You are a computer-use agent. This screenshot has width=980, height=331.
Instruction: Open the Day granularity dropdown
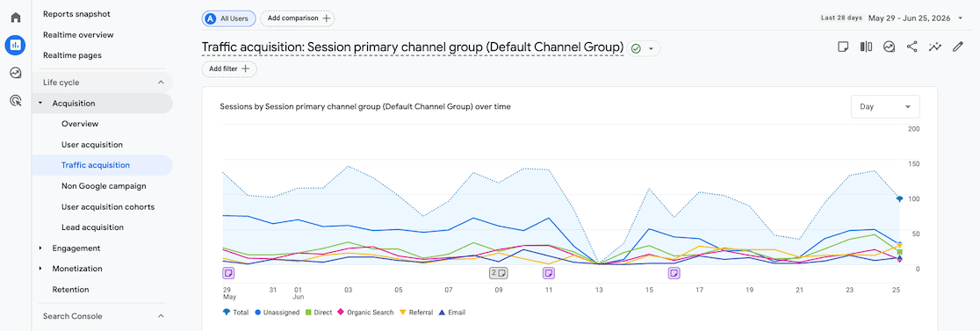[x=885, y=107]
